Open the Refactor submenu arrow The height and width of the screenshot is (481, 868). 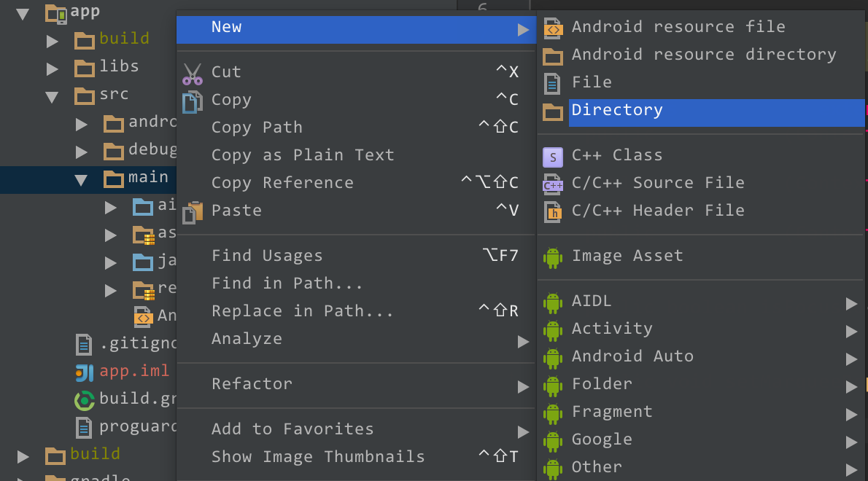[x=523, y=387]
